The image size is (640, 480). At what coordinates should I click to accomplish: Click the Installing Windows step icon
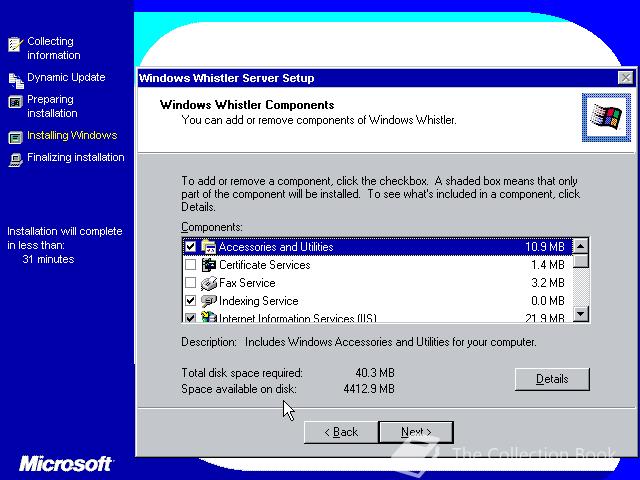click(x=15, y=137)
